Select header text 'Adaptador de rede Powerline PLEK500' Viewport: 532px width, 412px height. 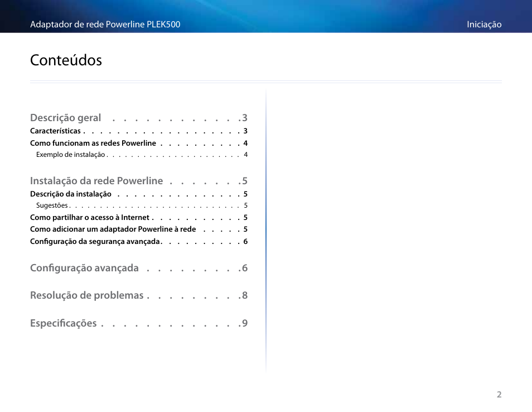[105, 25]
